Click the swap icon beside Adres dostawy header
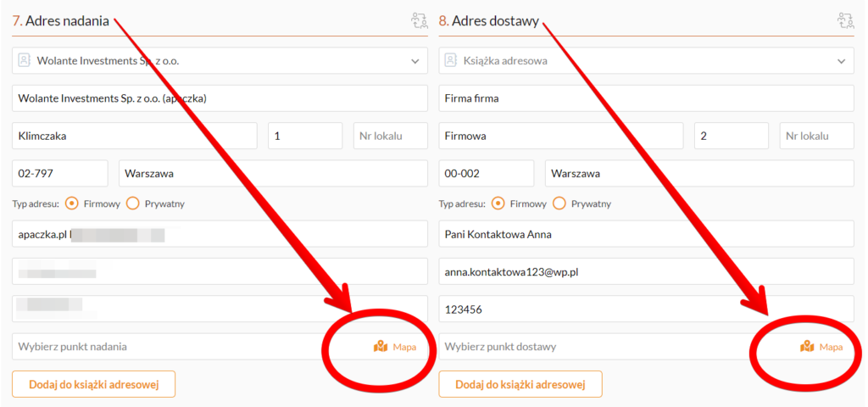The image size is (868, 407). tap(845, 21)
